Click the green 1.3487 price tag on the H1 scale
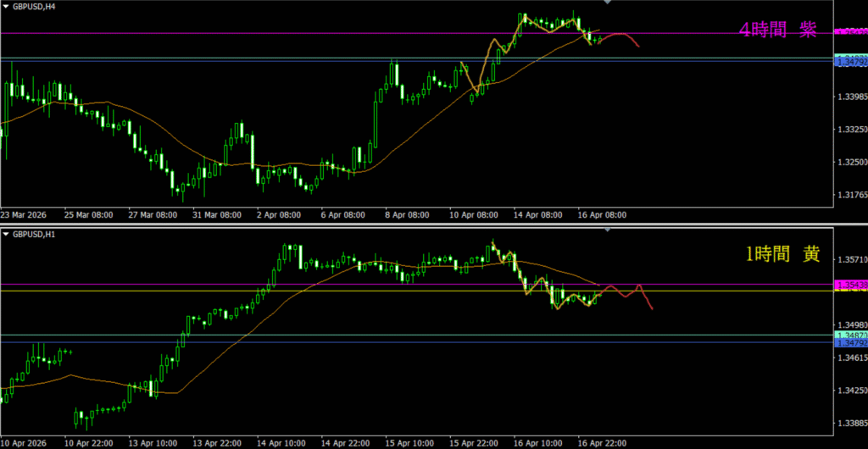 point(850,336)
